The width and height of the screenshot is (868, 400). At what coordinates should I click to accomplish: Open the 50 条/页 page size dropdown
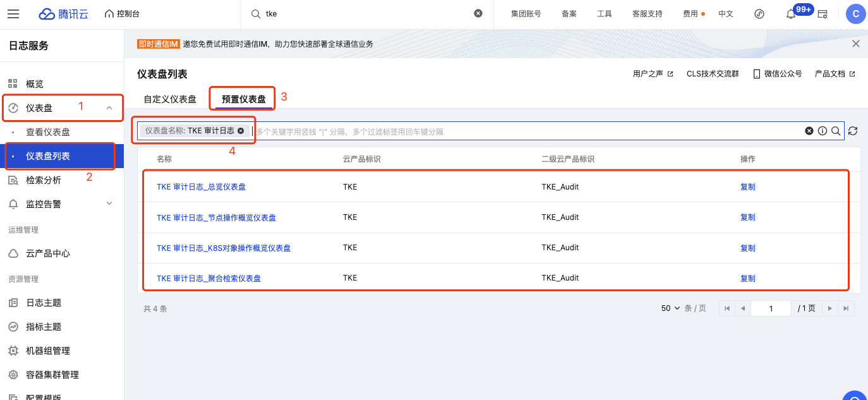point(671,308)
